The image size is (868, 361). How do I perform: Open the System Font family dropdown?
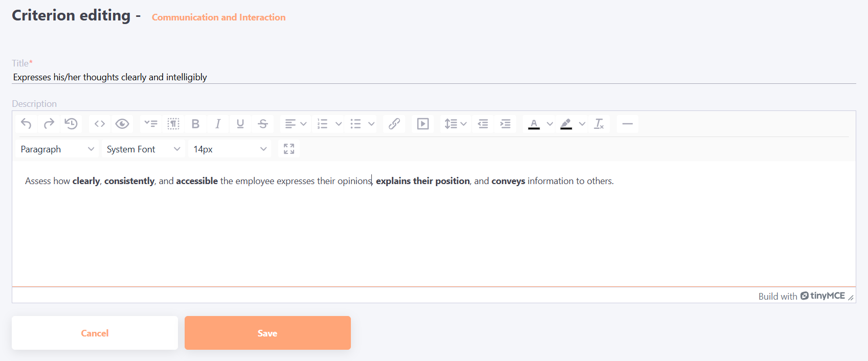pos(143,149)
